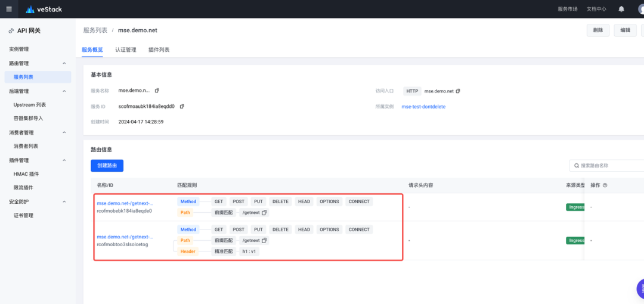
Task: Click Ingress tag in first route row
Action: coord(575,207)
